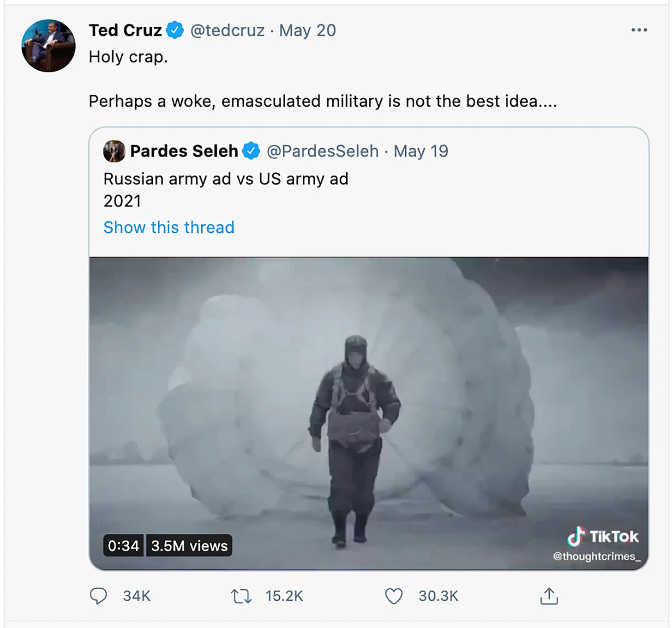This screenshot has width=672, height=628.
Task: Open the @tedcruz handle
Action: [228, 30]
